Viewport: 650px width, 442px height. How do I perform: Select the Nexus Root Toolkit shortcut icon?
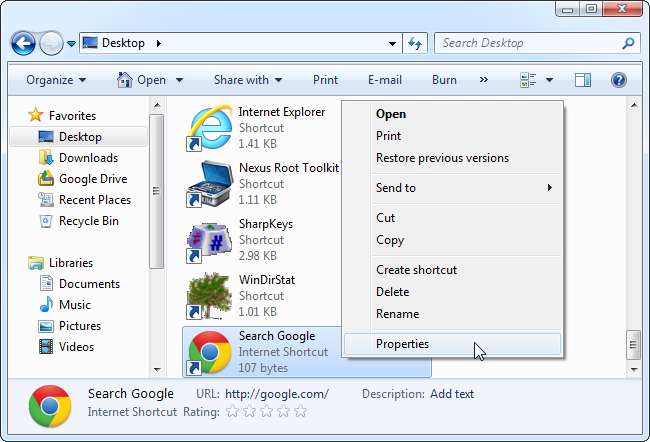pyautogui.click(x=210, y=184)
